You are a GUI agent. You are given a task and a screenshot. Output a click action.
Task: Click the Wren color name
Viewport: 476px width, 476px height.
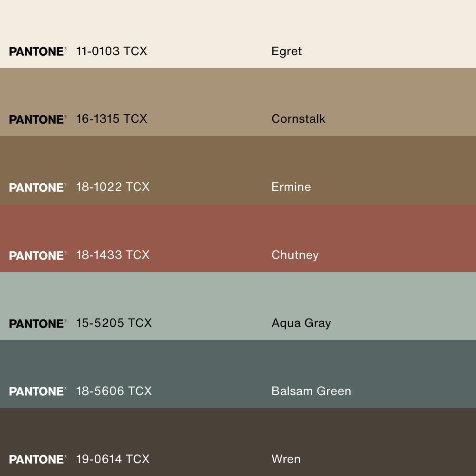[286, 459]
